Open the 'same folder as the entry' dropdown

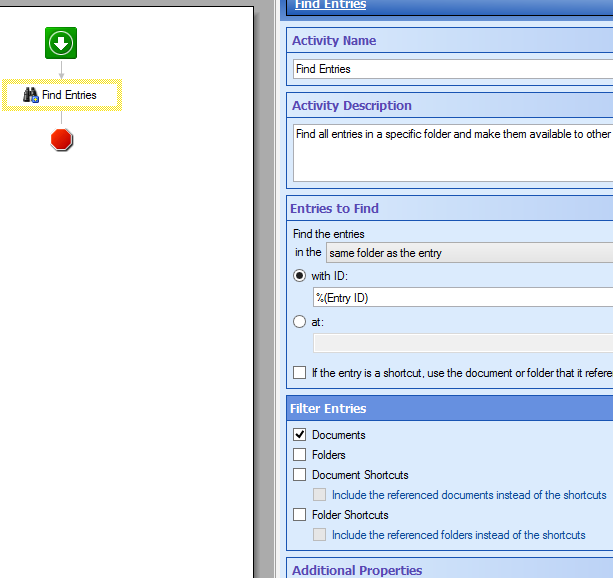[470, 253]
